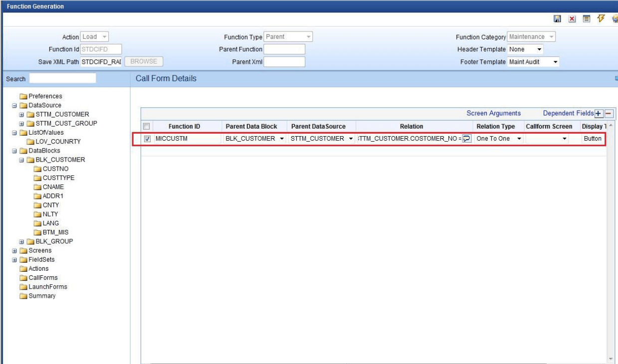Collapse the BLK_CUSTOMER tree node
The image size is (618, 364).
tap(22, 160)
